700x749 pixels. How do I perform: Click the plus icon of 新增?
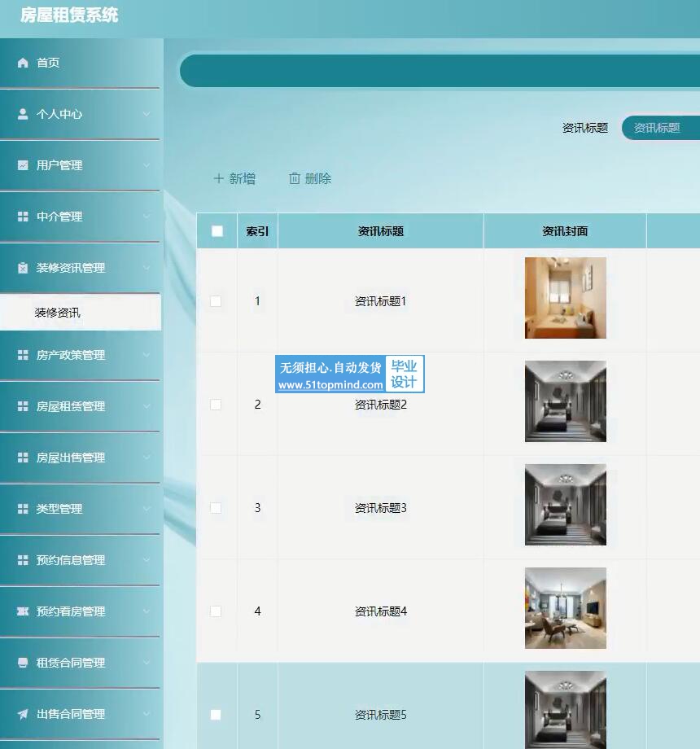pos(219,178)
